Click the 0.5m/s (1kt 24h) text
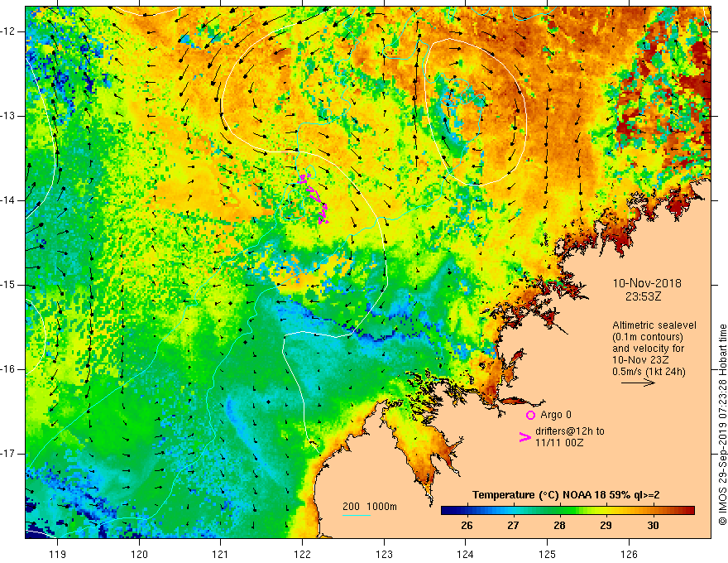Viewport: 728px width, 563px height. tap(649, 372)
